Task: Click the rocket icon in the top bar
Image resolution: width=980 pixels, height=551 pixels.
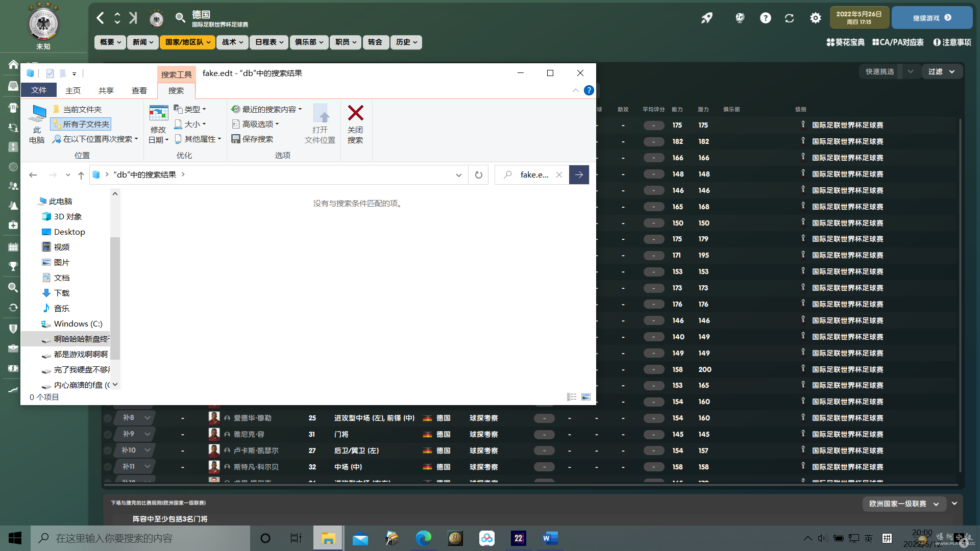Action: 706,18
